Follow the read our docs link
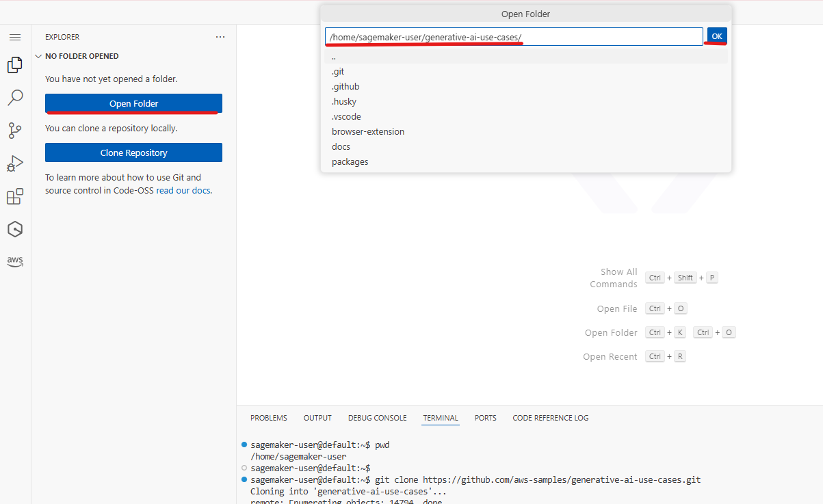This screenshot has width=823, height=504. (x=183, y=190)
